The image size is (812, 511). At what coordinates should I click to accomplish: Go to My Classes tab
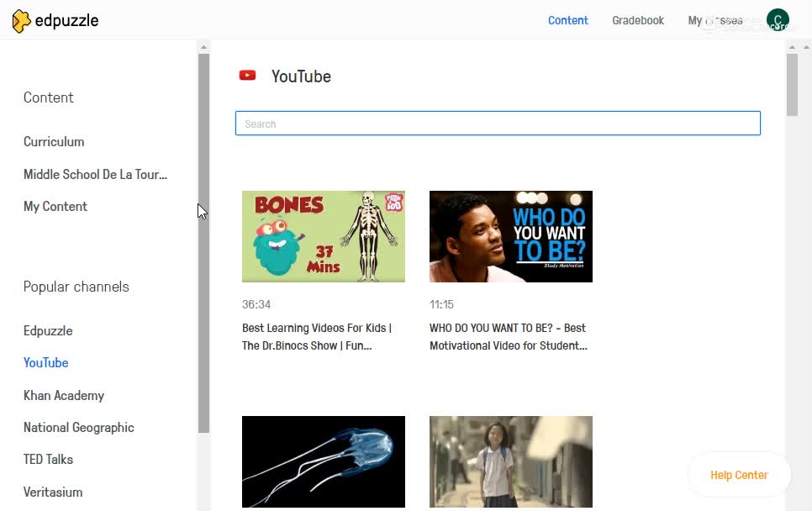(714, 20)
